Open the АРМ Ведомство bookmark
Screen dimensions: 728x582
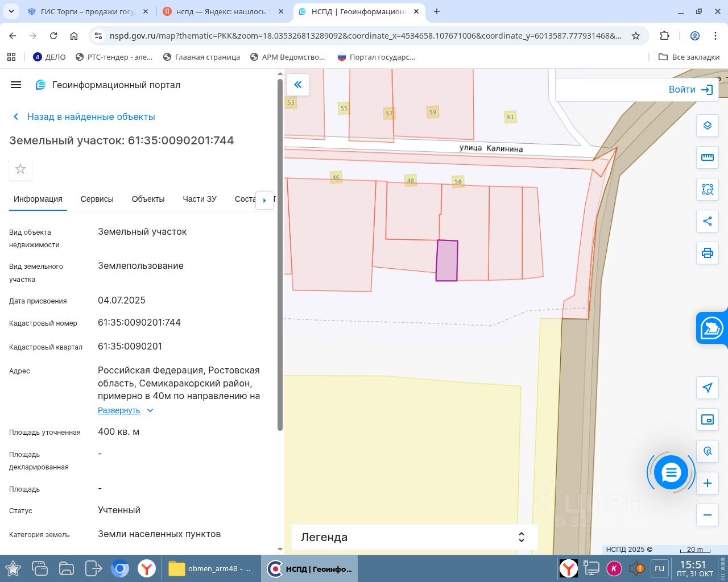(287, 57)
